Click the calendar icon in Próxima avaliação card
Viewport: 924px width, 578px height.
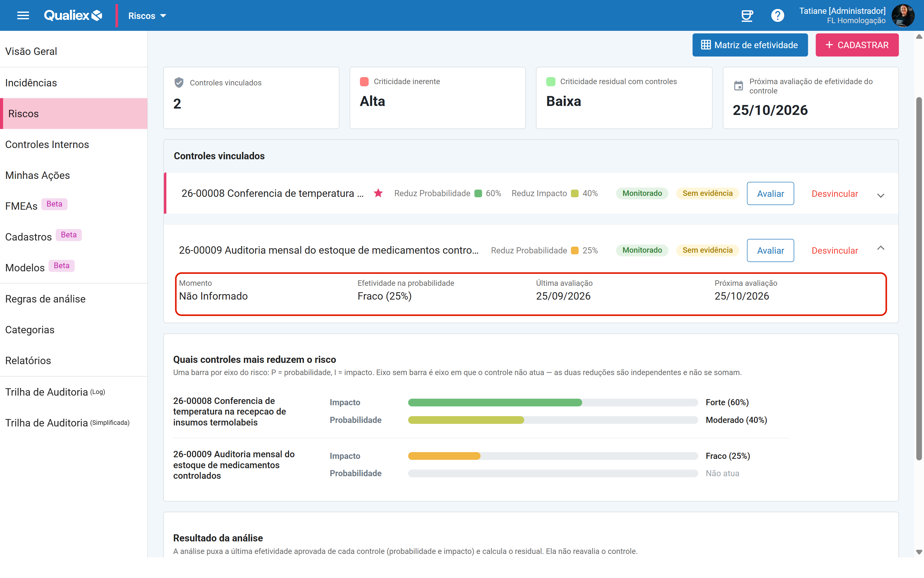click(739, 86)
